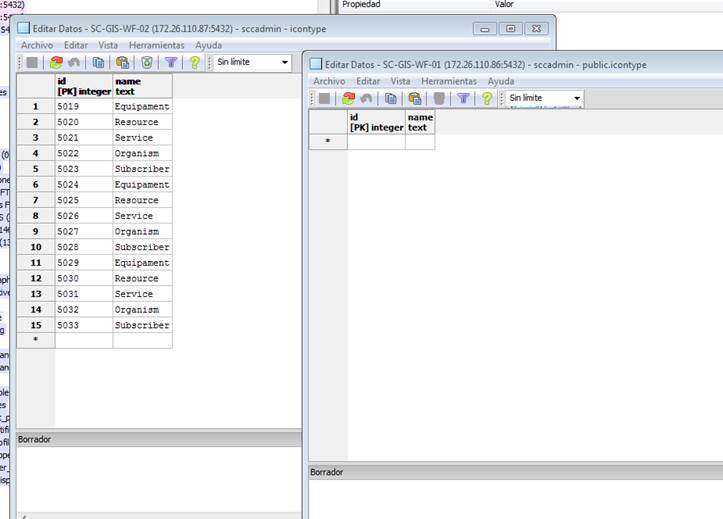Click Copy icon in SC-GIS-WF-02 toolbar
This screenshot has height=519, width=723.
pos(98,62)
